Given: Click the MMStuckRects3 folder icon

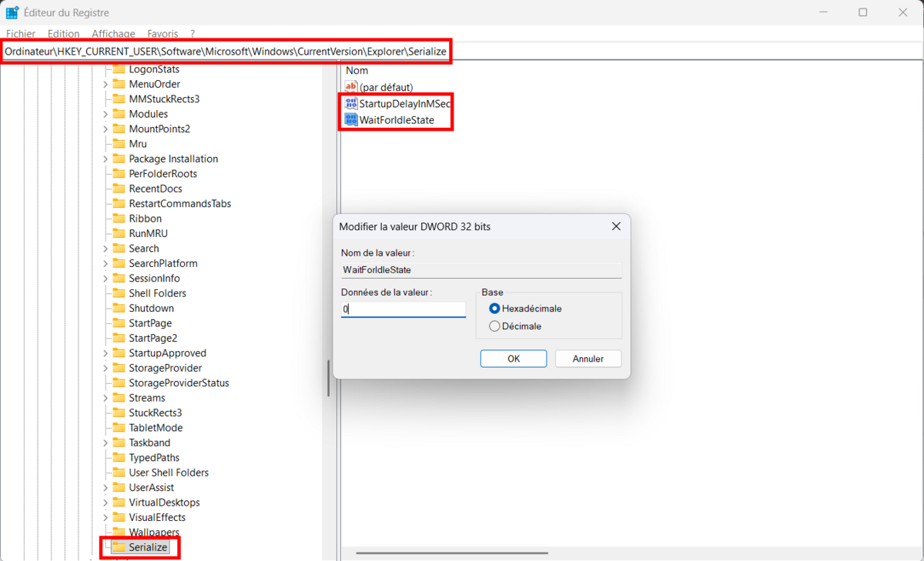Looking at the screenshot, I should tap(118, 99).
